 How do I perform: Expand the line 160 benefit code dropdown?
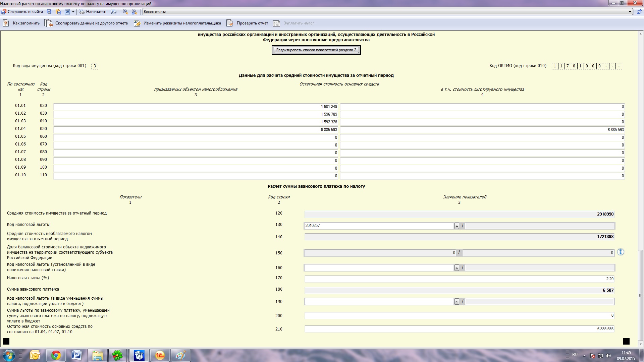457,268
